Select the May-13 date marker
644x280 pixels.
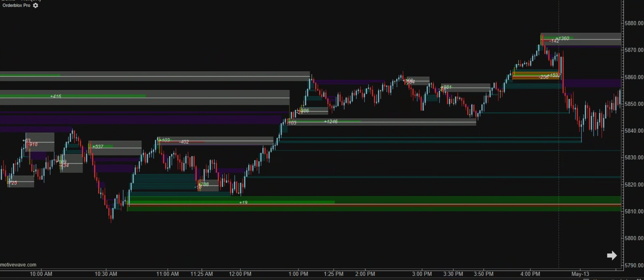point(580,274)
